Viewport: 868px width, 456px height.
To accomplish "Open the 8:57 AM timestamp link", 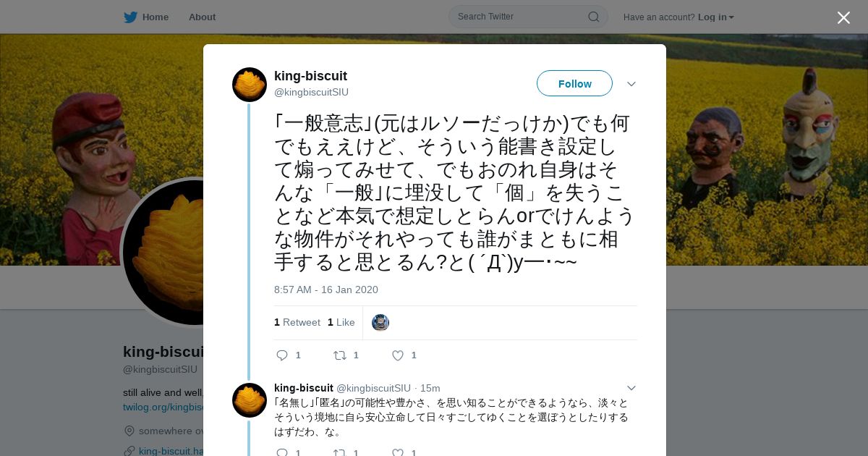I will click(x=326, y=290).
